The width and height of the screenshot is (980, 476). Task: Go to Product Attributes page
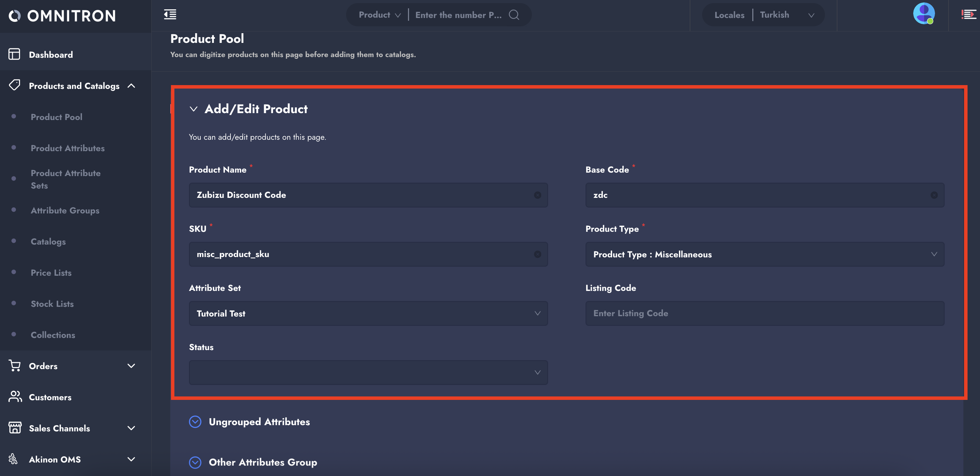[67, 148]
